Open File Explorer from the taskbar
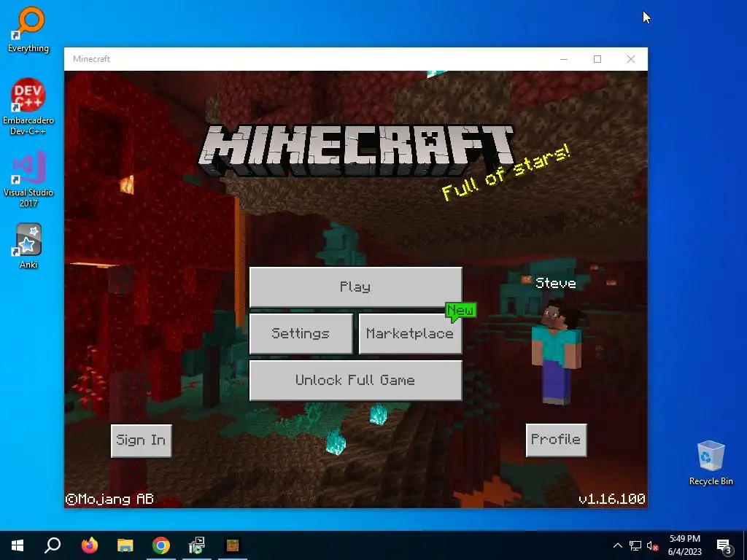 [x=125, y=545]
